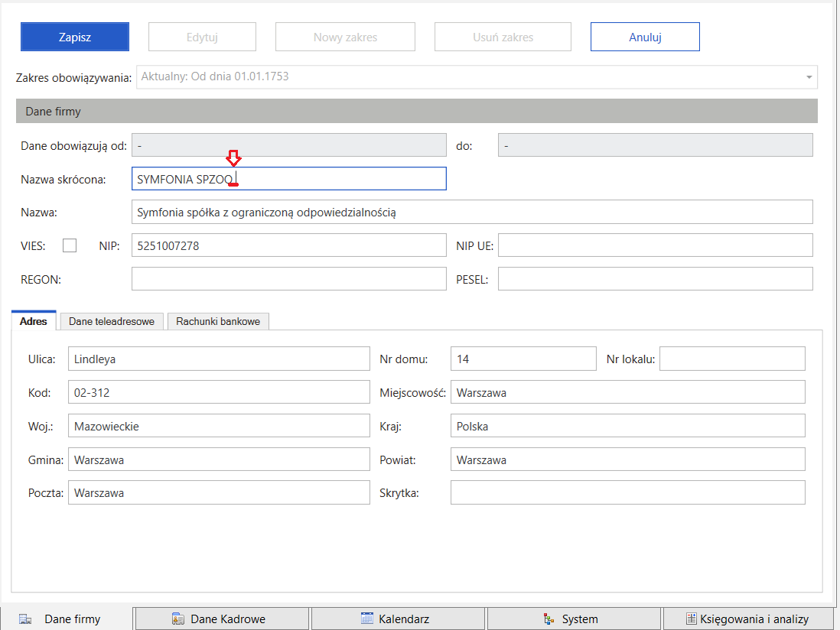Click the Księgowania i analizy ledger icon
Viewport: 840px width, 630px height.
(x=691, y=619)
